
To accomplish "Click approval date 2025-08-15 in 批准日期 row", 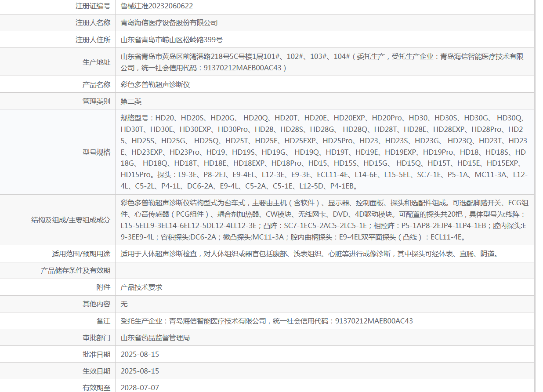I will [x=140, y=354].
